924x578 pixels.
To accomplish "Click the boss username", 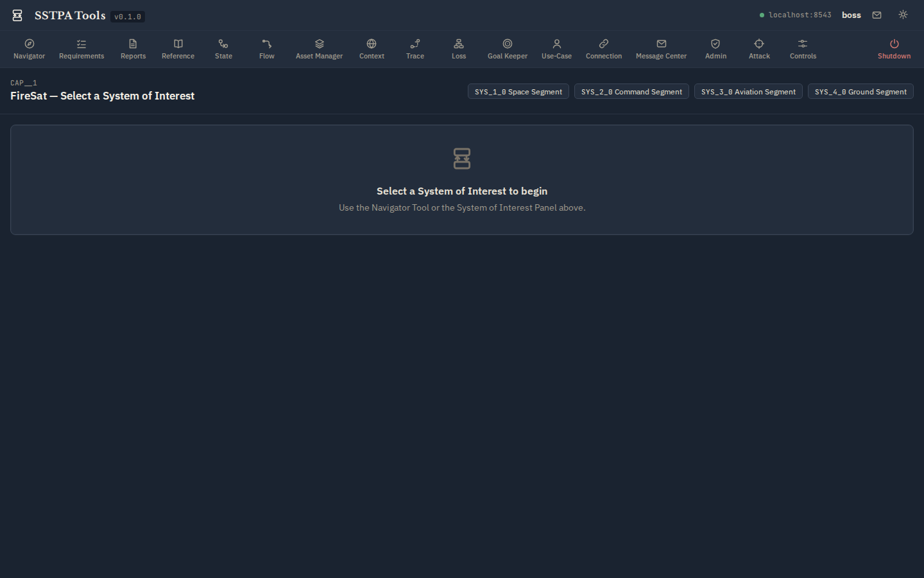I will coord(851,15).
